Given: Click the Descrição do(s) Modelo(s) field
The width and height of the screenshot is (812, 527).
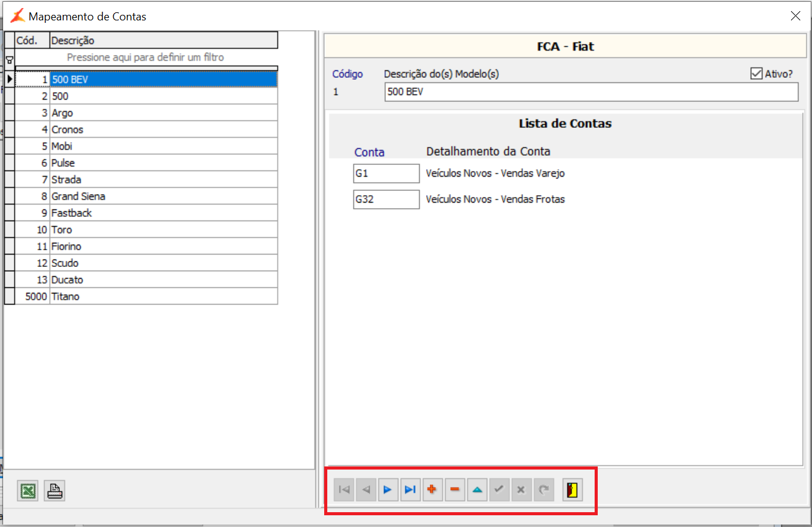Looking at the screenshot, I should click(x=591, y=92).
